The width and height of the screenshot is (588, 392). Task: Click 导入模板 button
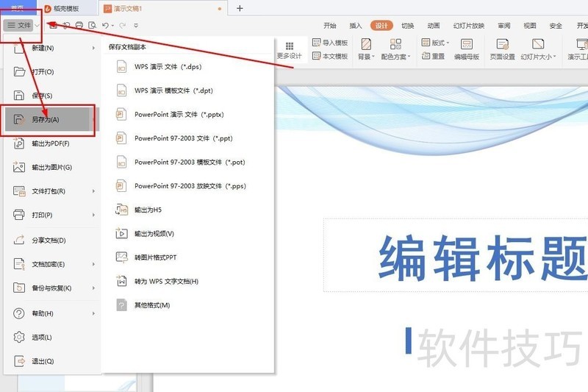coord(330,43)
